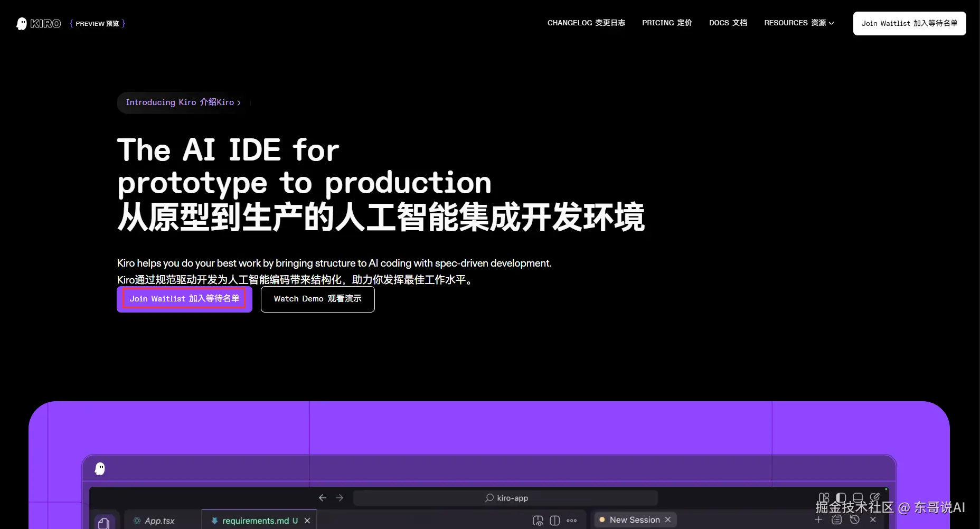The height and width of the screenshot is (529, 980).
Task: Split the editor with the split icon
Action: (x=555, y=521)
